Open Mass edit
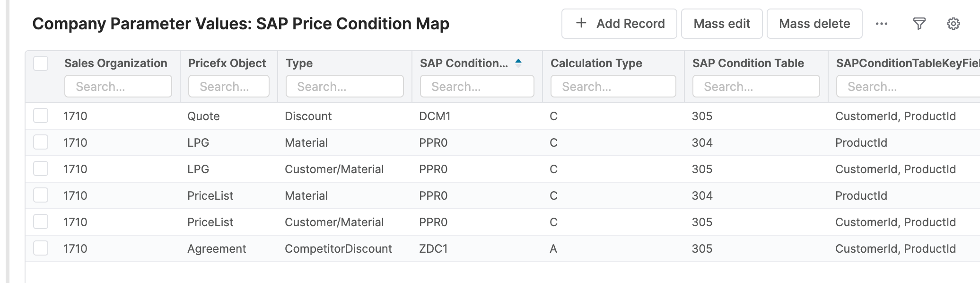The image size is (980, 283). click(x=721, y=23)
